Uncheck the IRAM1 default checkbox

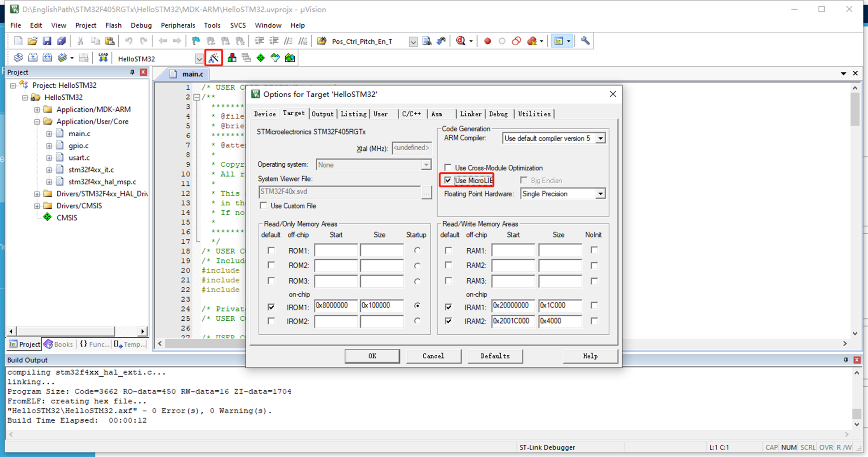(x=448, y=307)
